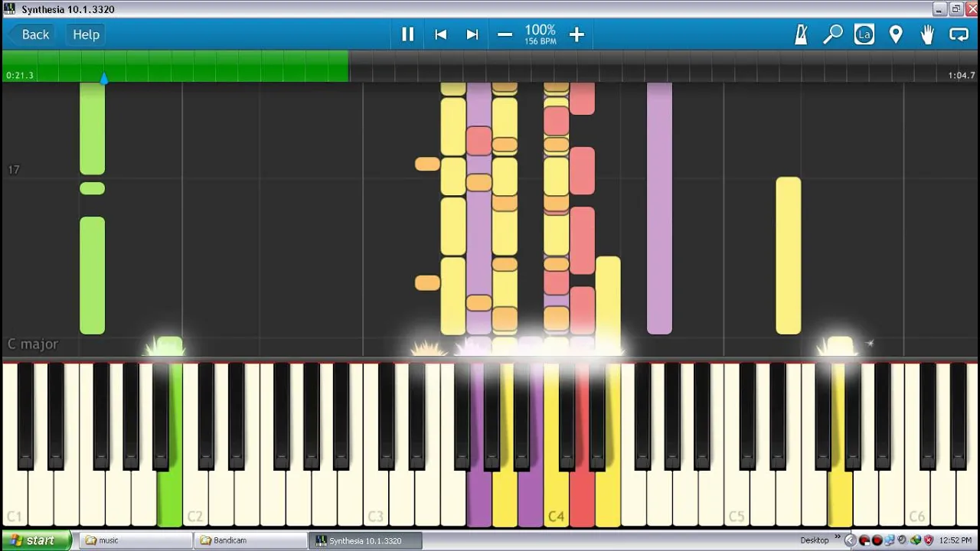The width and height of the screenshot is (980, 551).
Task: Skip forward with the next button
Action: tap(472, 34)
